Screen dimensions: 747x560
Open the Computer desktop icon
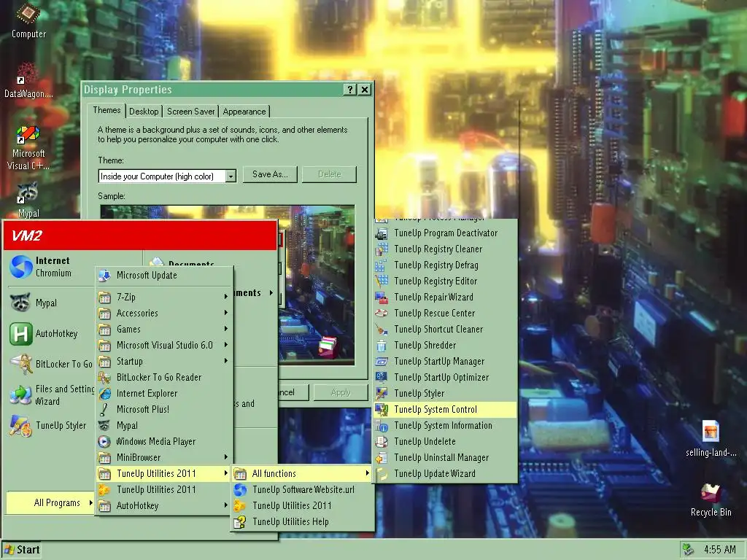[28, 20]
